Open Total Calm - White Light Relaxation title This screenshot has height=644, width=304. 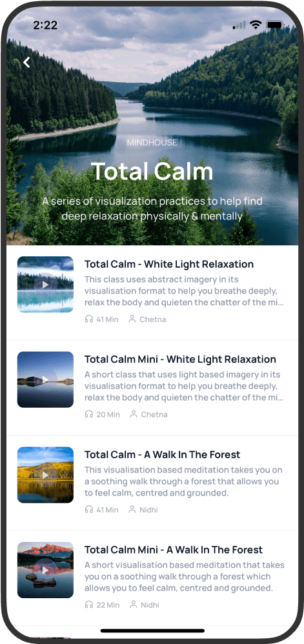point(169,264)
